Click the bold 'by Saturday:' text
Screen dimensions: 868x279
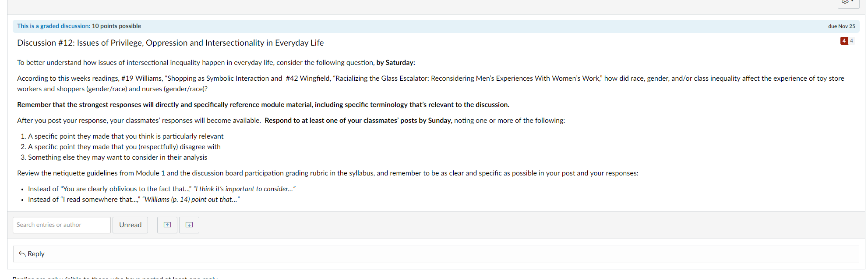[x=396, y=63]
